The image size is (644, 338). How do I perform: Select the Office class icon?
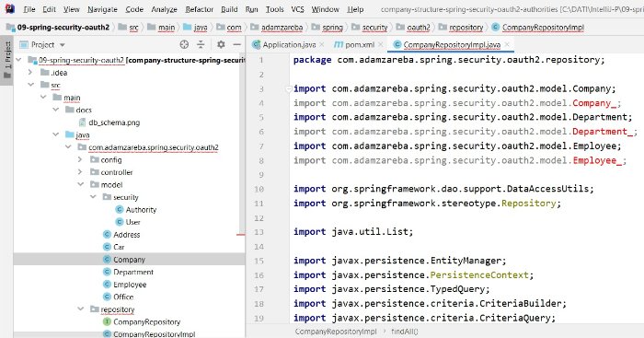[108, 297]
